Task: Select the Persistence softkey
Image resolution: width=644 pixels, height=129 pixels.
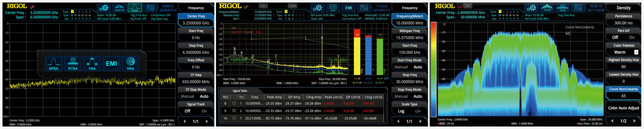Action: point(623,20)
